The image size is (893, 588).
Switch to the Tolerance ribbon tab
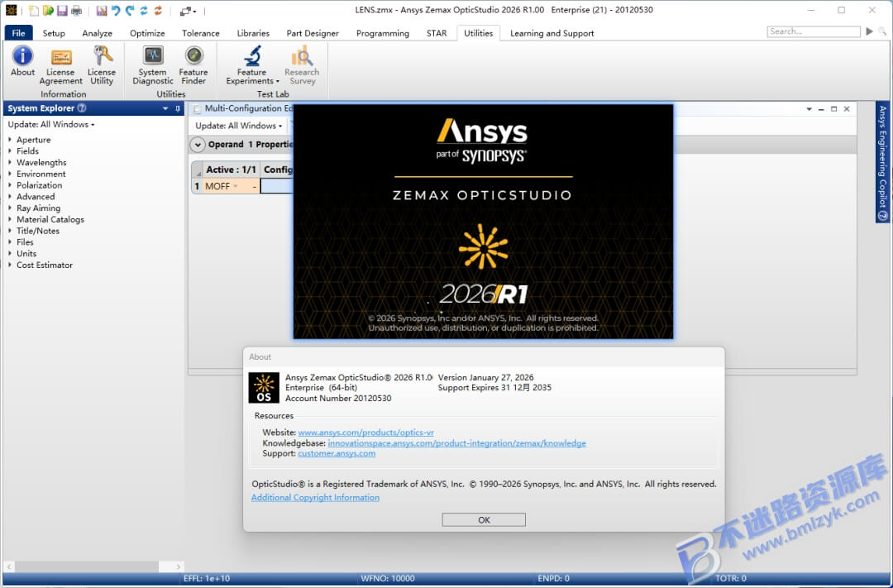click(200, 33)
